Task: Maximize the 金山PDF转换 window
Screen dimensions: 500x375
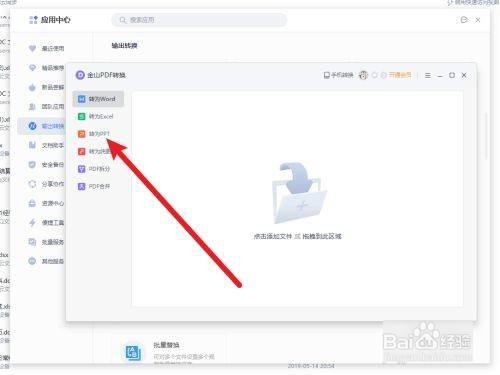Action: 452,75
